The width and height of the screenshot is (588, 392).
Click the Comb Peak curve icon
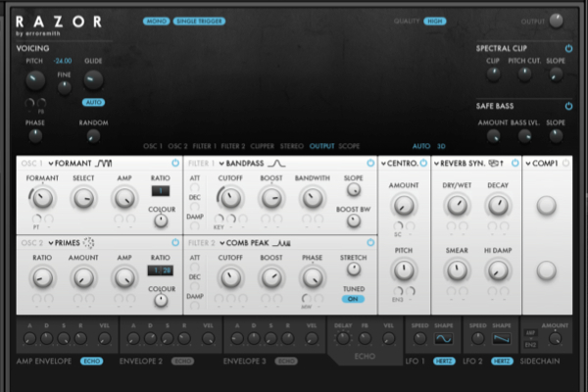coord(281,243)
